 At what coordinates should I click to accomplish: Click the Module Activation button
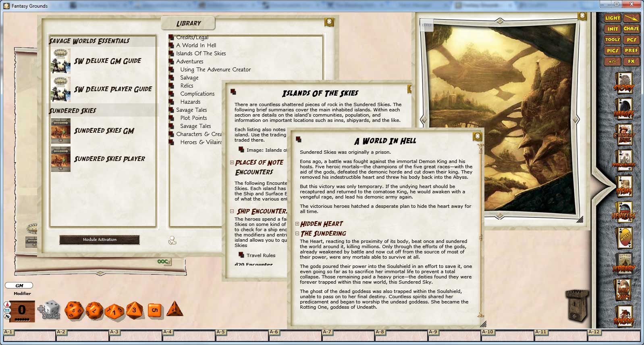point(100,240)
